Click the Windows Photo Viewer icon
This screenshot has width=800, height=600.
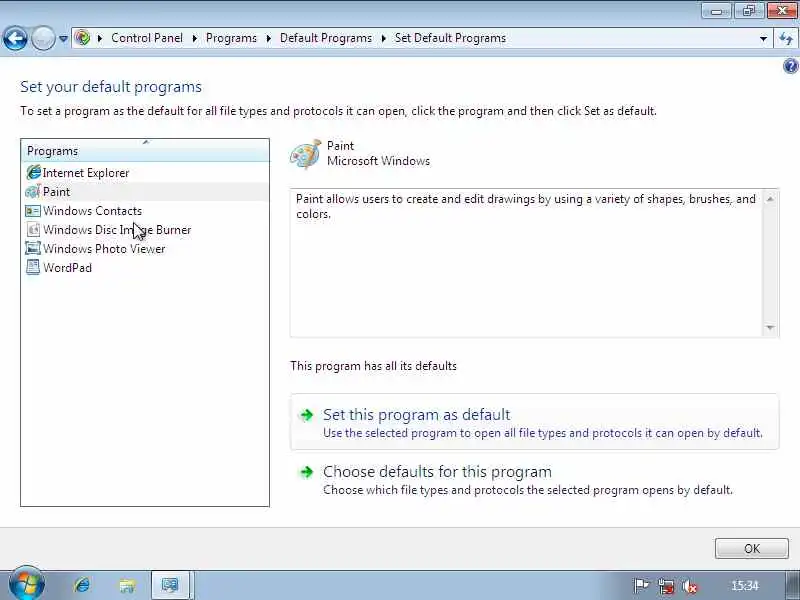pos(33,248)
